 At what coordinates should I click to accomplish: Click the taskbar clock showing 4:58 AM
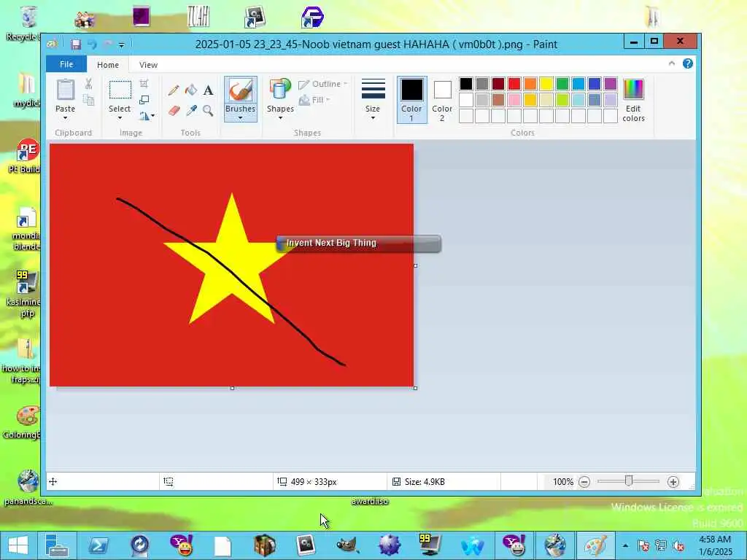click(716, 545)
